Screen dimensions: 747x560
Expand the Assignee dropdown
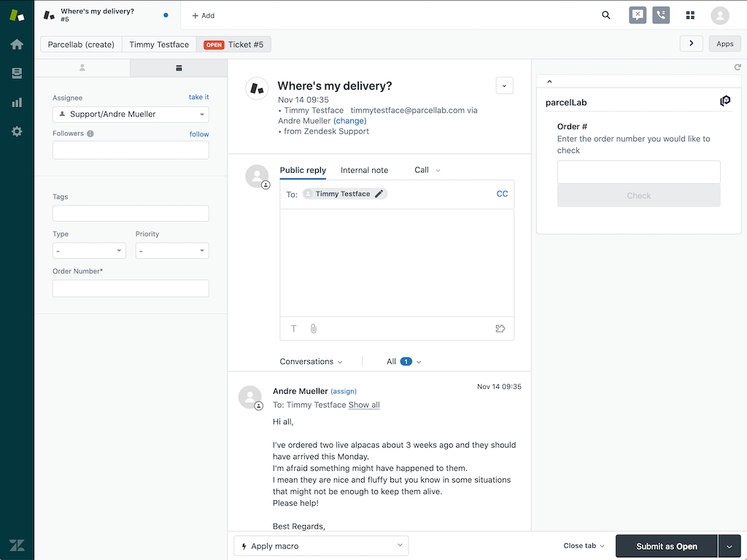(x=131, y=114)
